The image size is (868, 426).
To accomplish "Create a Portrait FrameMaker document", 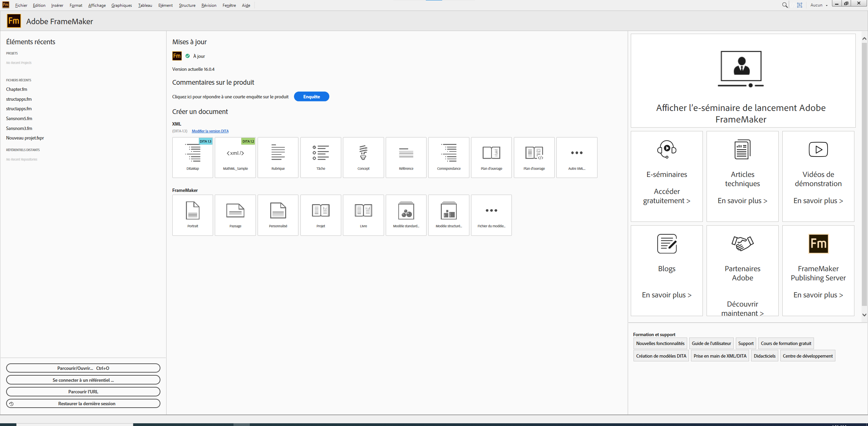I will [x=192, y=215].
